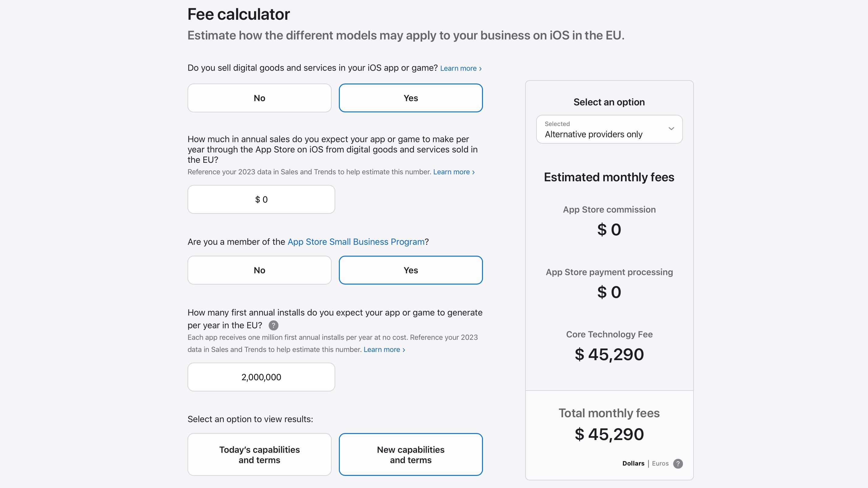Viewport: 868px width, 488px height.
Task: Click the help icon next to Euros
Action: tap(678, 463)
